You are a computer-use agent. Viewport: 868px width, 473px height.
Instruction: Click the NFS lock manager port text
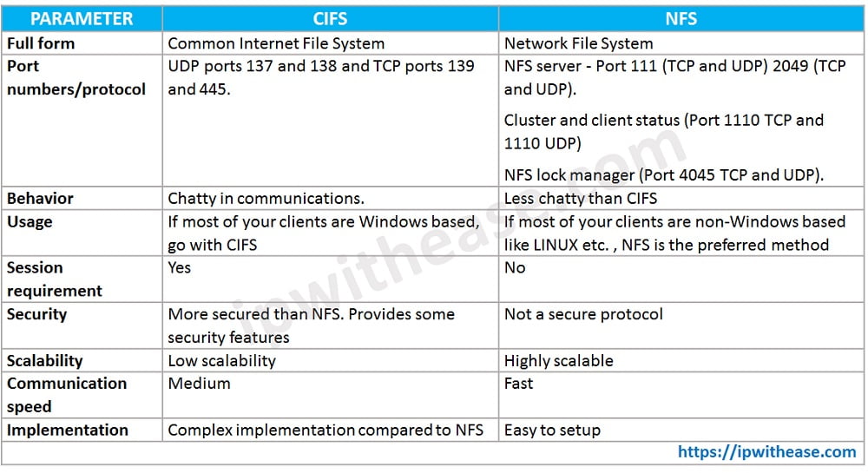click(663, 174)
